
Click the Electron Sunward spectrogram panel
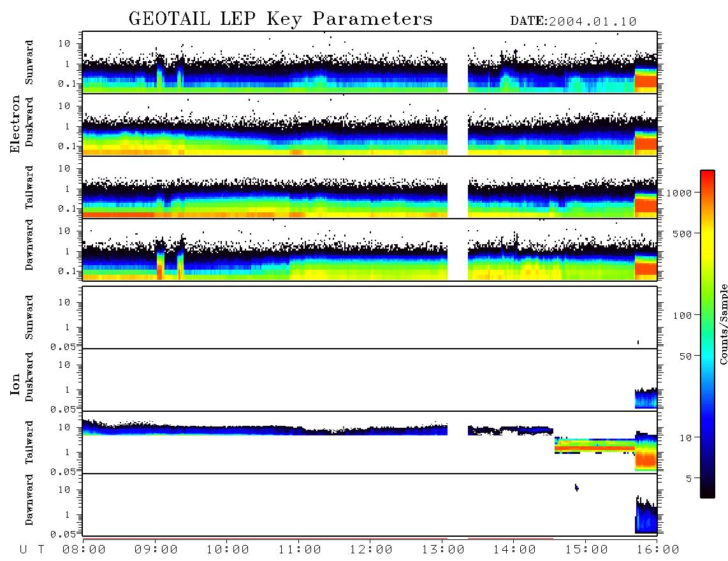pyautogui.click(x=370, y=62)
